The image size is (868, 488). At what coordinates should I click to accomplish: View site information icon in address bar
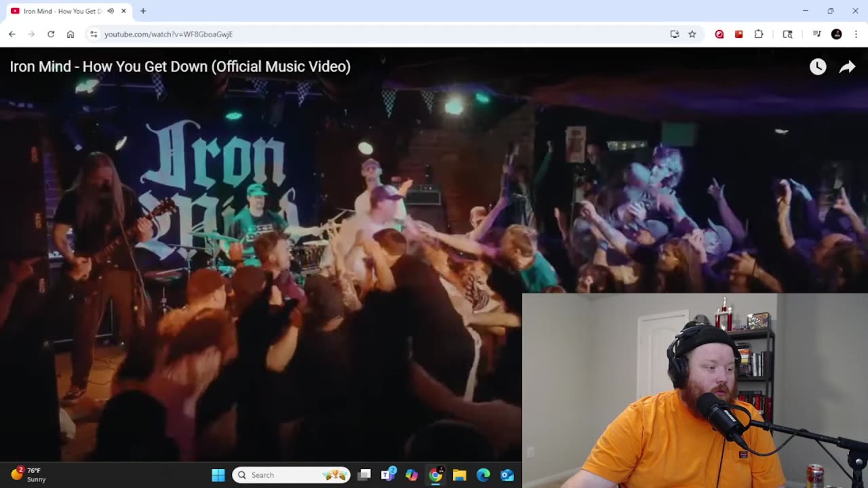pos(94,34)
